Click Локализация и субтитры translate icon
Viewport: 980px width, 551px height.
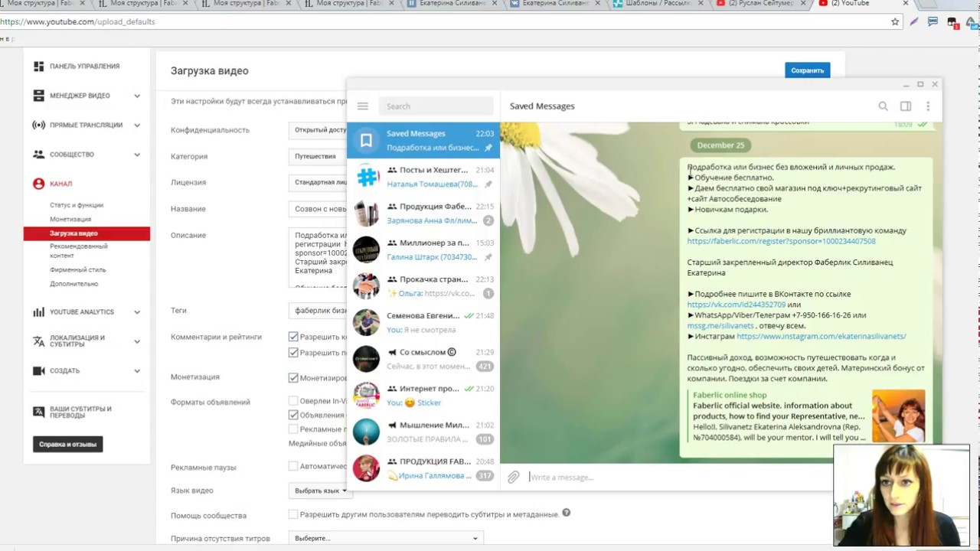click(38, 341)
